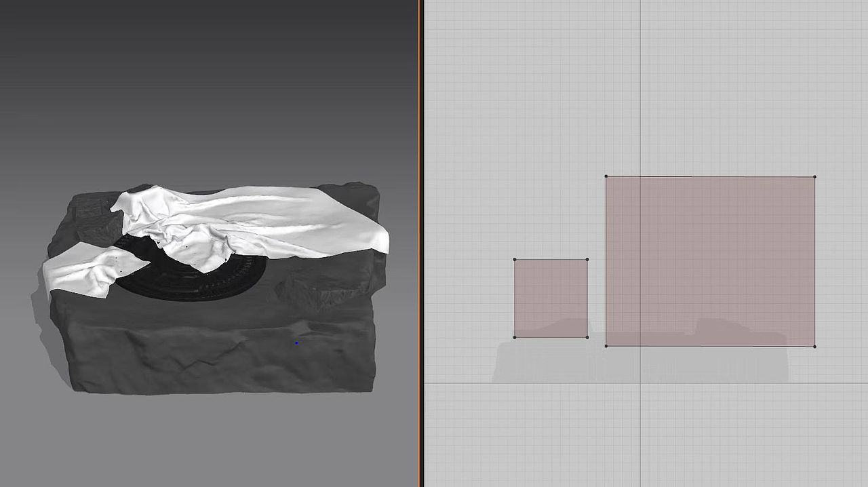
Task: Click inside the large UV island face
Action: [x=710, y=261]
